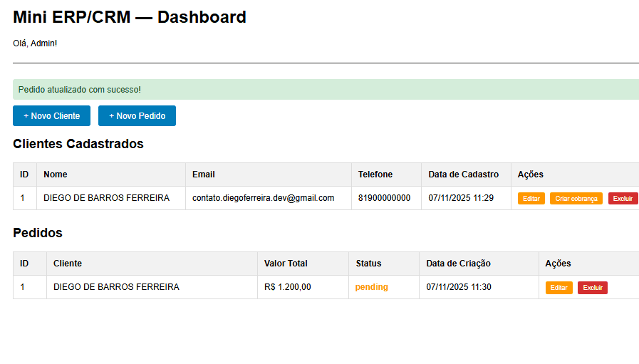Delete the client with the Excluir button
This screenshot has height=364, width=639.
tap(623, 199)
